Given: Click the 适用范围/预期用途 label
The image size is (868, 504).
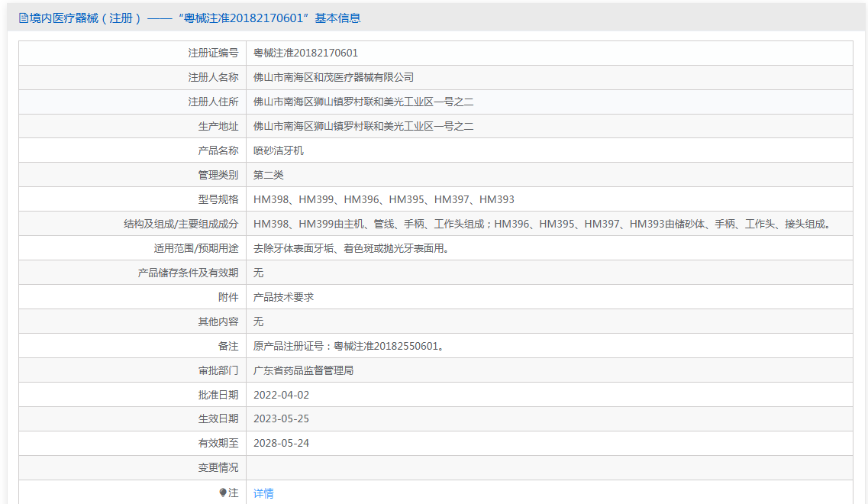Looking at the screenshot, I should coord(196,248).
